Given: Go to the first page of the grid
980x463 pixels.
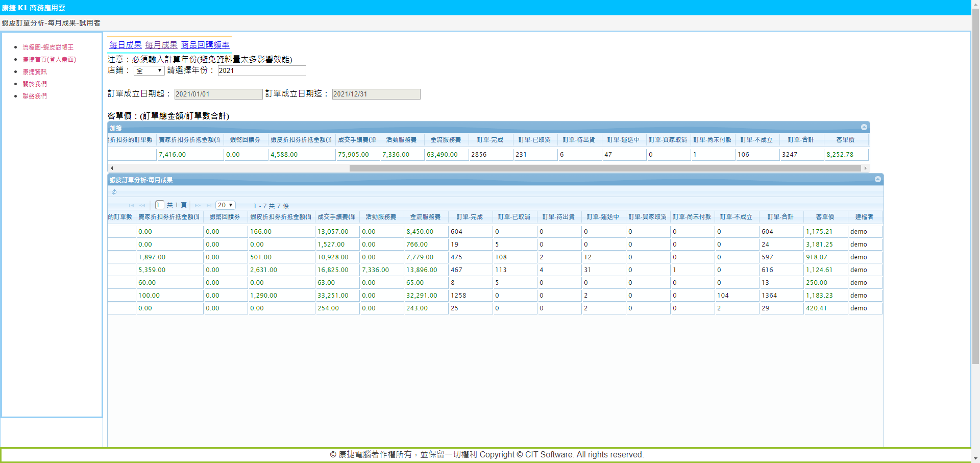Looking at the screenshot, I should pos(131,205).
